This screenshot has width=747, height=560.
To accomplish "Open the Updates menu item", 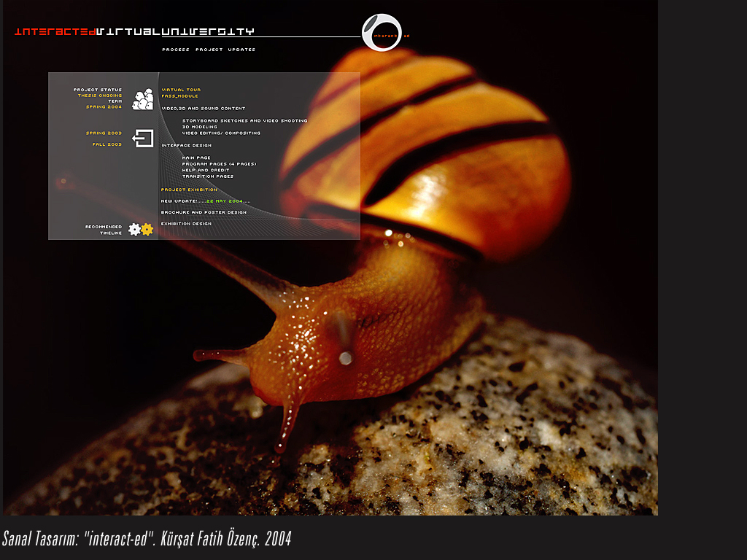I will 241,50.
